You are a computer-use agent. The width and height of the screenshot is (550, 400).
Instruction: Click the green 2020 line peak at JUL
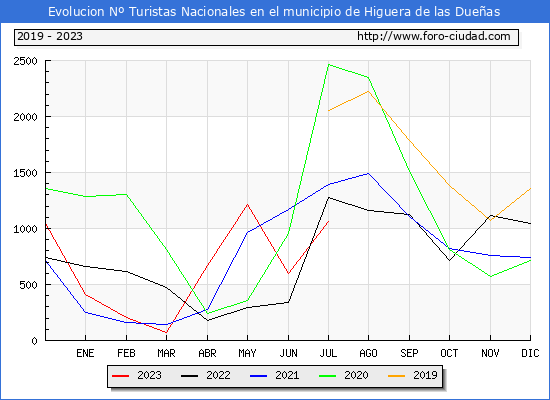click(328, 65)
